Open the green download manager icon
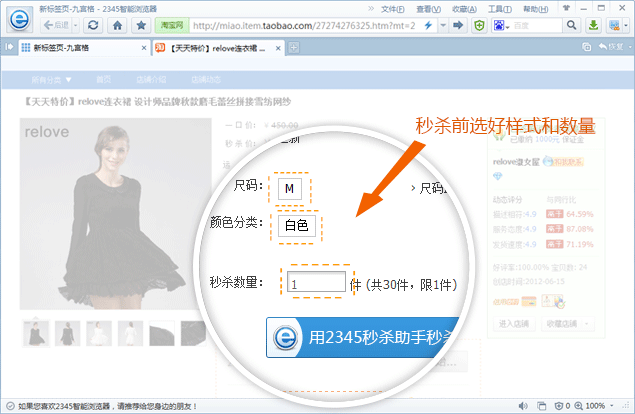Screen dimensions: 635x414 click(x=594, y=24)
